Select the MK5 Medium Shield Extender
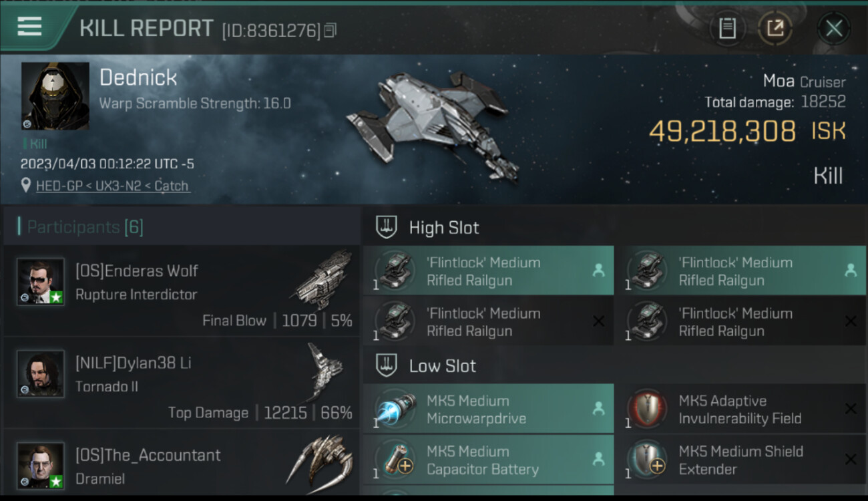868x501 pixels. coord(740,460)
